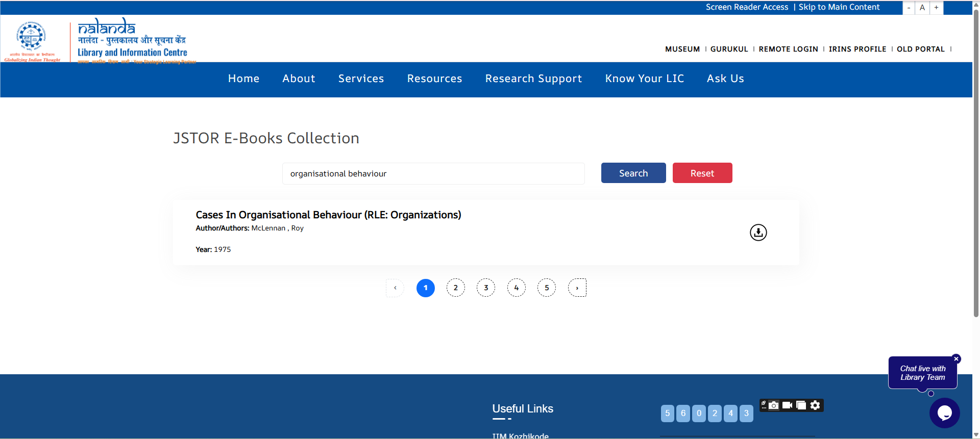
Task: Click the camera screenshot icon
Action: point(774,405)
